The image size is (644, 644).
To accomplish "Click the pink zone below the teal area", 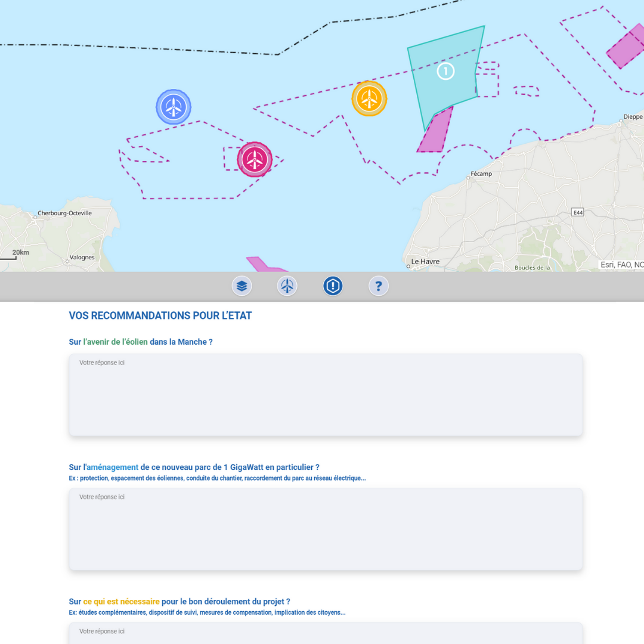I will pos(435,132).
